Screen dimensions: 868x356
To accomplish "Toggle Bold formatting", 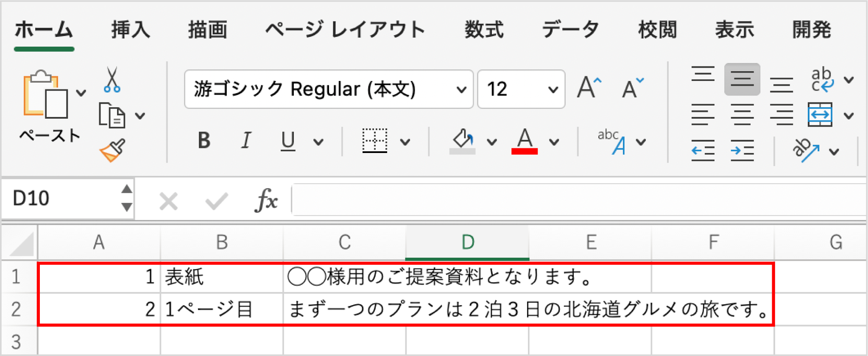I will pos(204,140).
